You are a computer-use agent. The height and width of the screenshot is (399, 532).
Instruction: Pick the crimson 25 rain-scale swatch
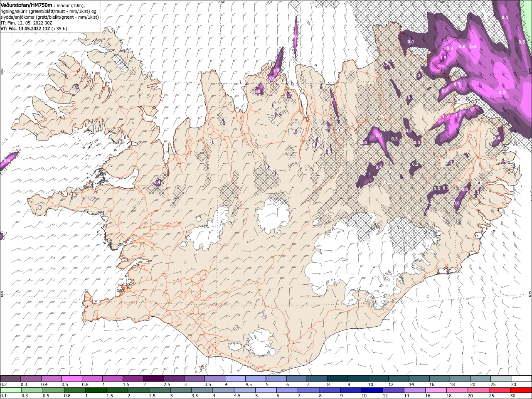(x=500, y=390)
